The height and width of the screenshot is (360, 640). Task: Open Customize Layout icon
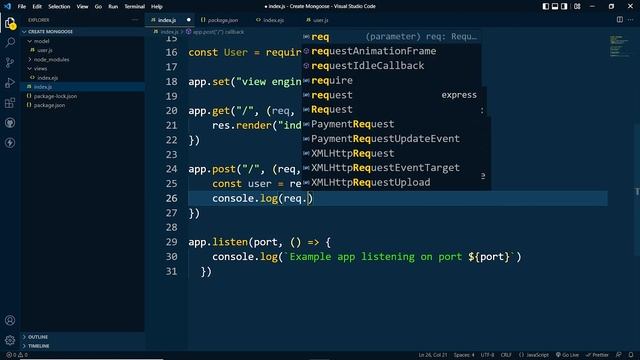(x=577, y=6)
